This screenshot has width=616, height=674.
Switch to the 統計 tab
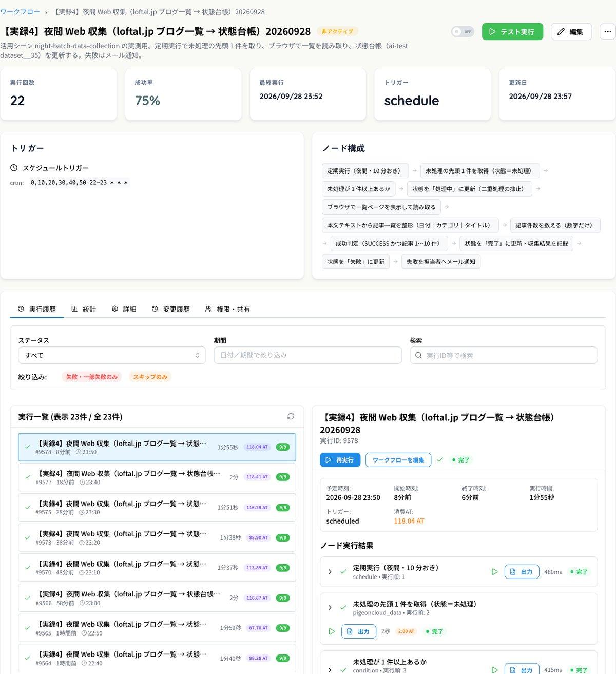84,309
